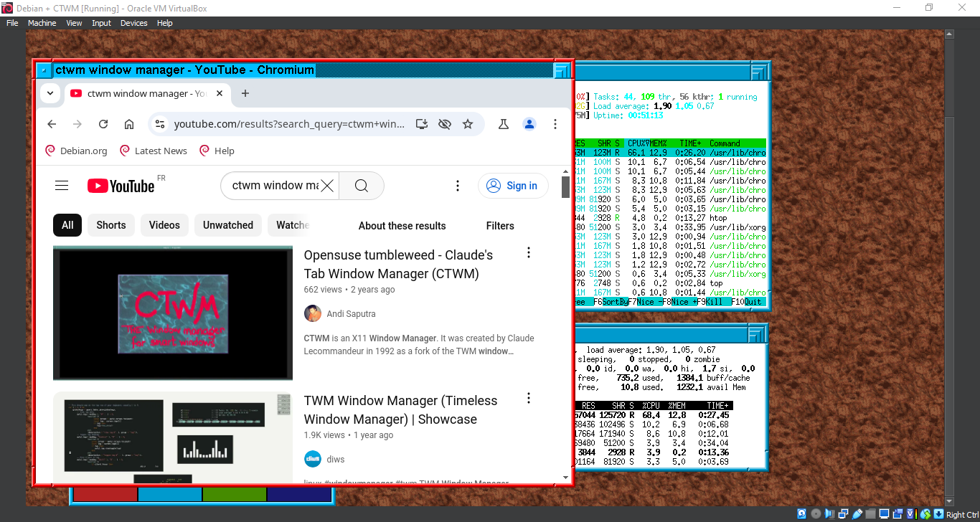Click the YouTube logo
The image size is (980, 522).
tap(121, 185)
